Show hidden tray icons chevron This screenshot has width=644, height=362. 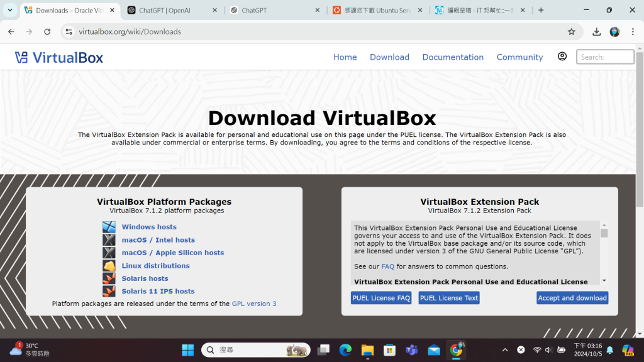(505, 350)
